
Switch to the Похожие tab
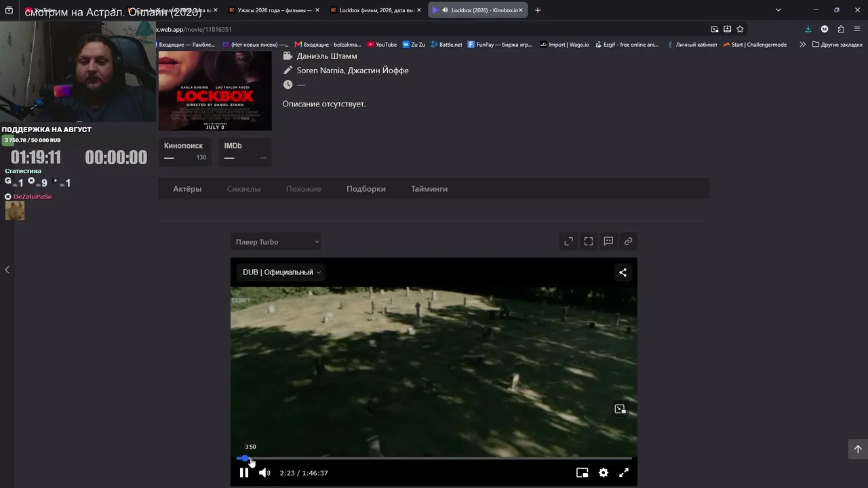[x=304, y=189]
